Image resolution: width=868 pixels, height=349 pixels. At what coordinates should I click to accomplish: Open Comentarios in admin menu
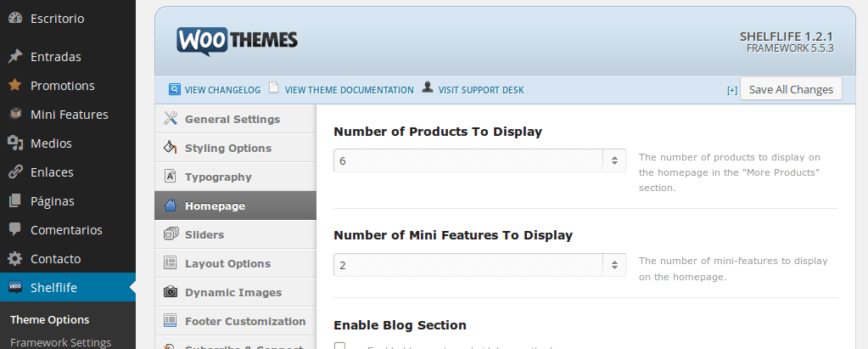(x=68, y=229)
